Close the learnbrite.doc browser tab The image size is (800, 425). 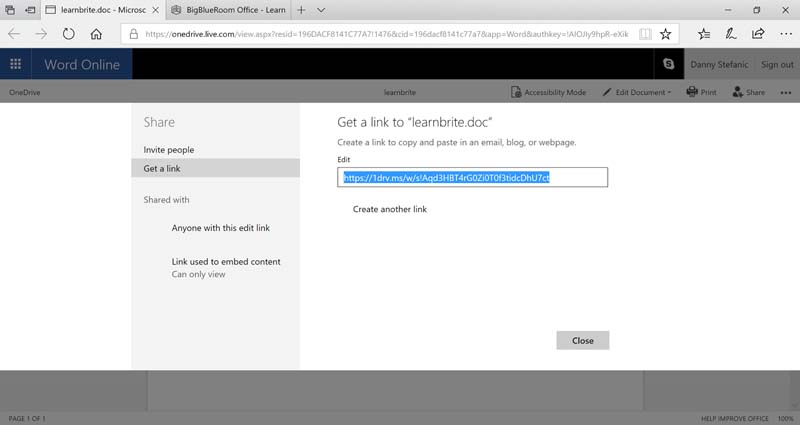(x=156, y=10)
